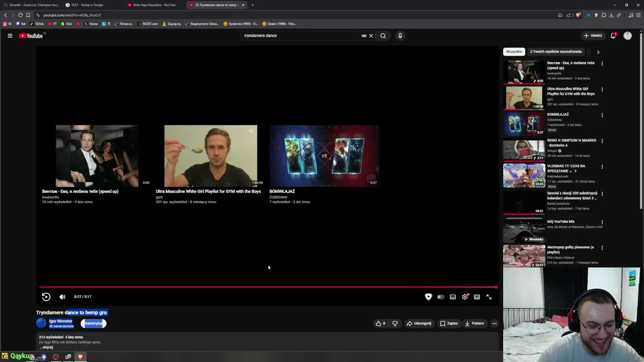Open the account avatar menu
Image resolution: width=644 pixels, height=362 pixels.
click(627, 36)
